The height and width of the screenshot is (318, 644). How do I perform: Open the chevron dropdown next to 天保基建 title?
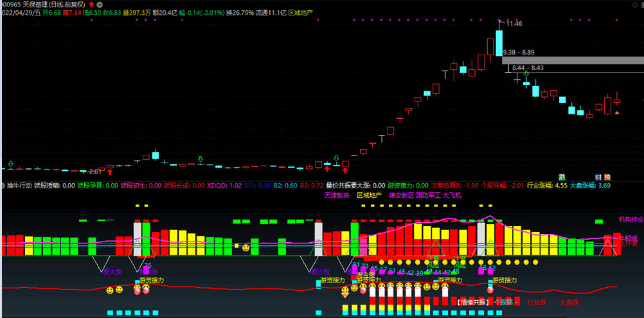tap(99, 5)
